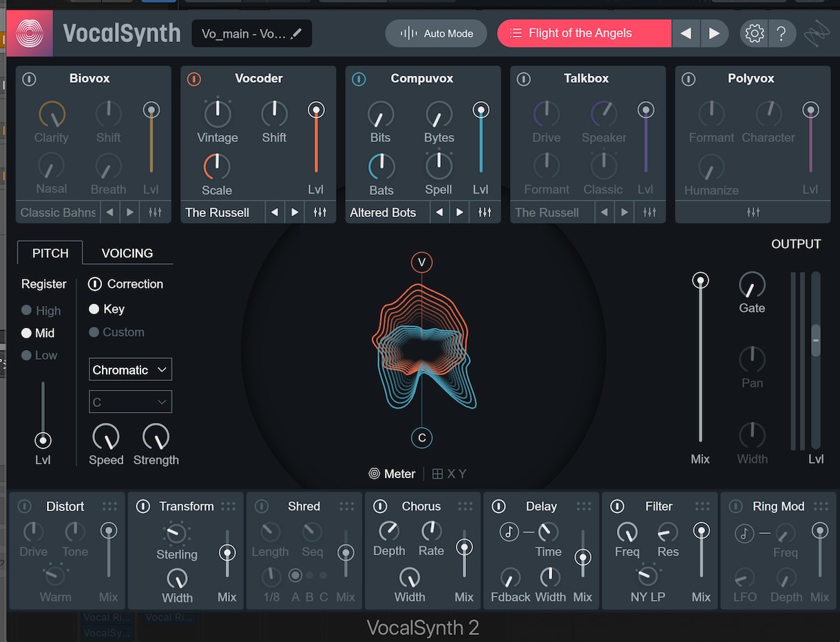
Task: Click the Vocoder Lvl slider handle
Action: (316, 110)
